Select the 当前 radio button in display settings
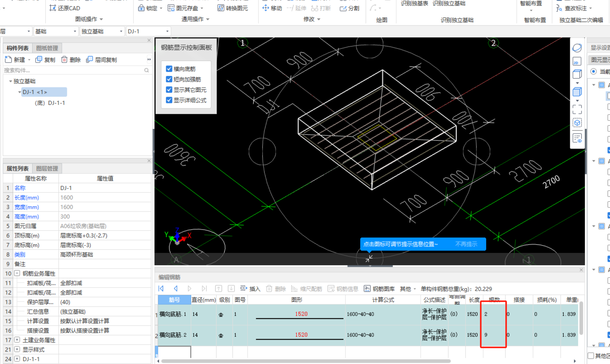Viewport: 610px width, 364px height. 594,72
